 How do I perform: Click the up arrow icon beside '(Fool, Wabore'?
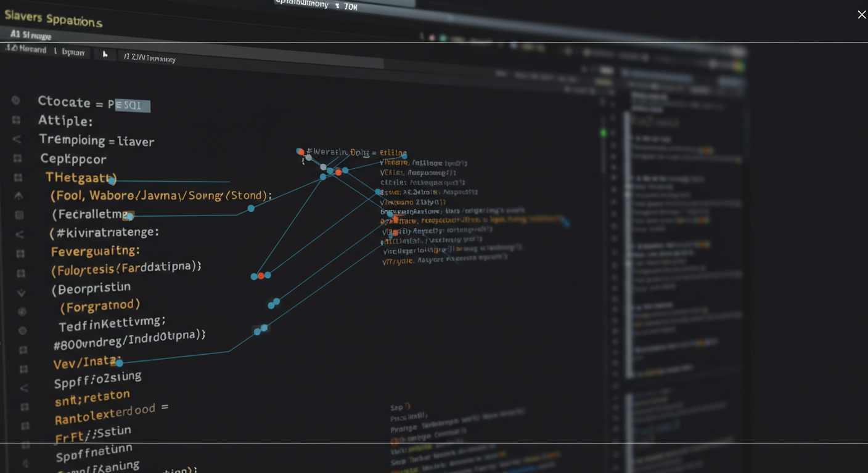[18, 196]
